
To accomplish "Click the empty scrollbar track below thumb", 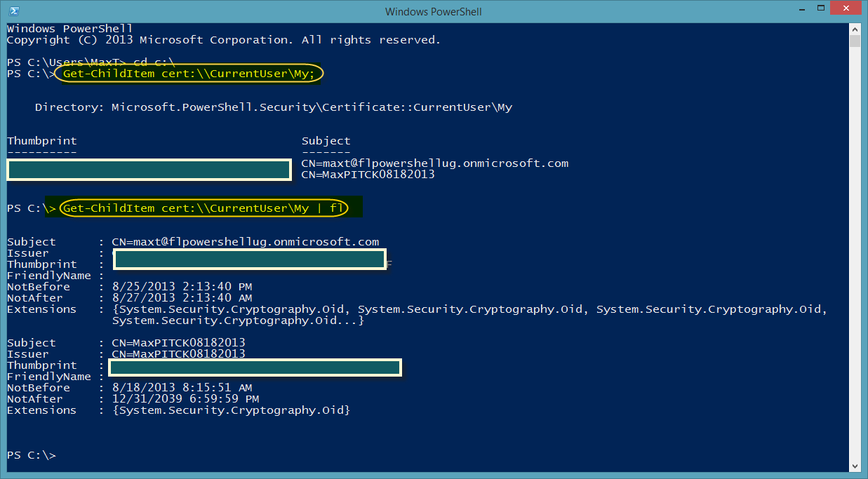I will click(855, 252).
